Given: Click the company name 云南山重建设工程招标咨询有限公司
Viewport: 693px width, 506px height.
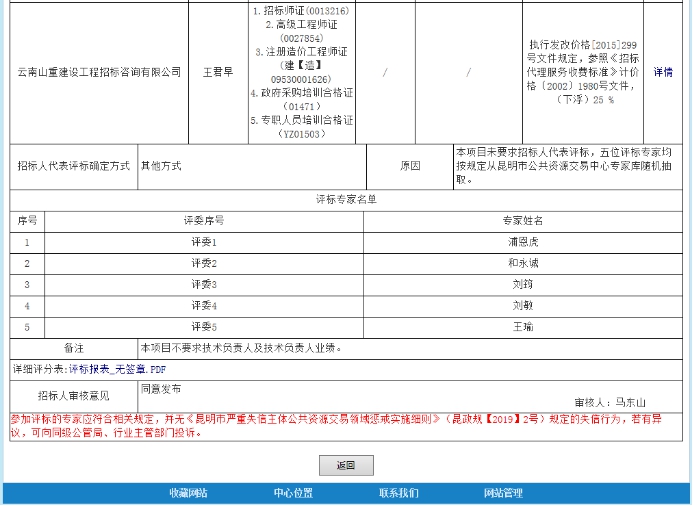Looking at the screenshot, I should click(x=100, y=72).
